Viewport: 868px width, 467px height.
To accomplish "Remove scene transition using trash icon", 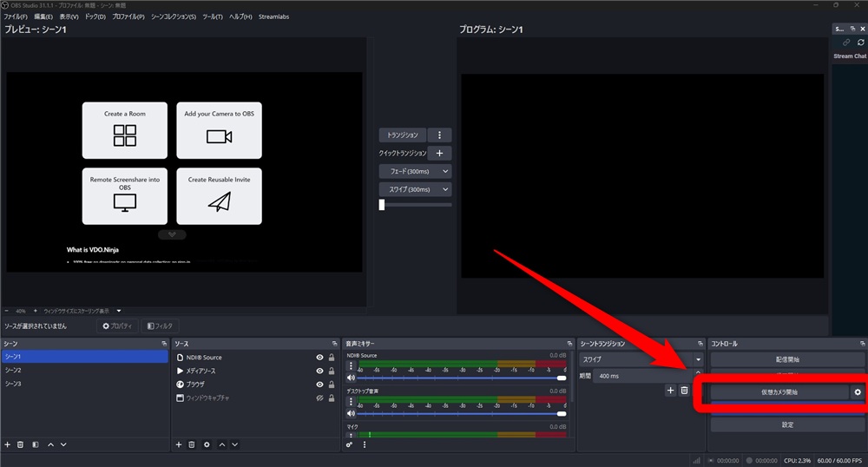I will point(684,390).
